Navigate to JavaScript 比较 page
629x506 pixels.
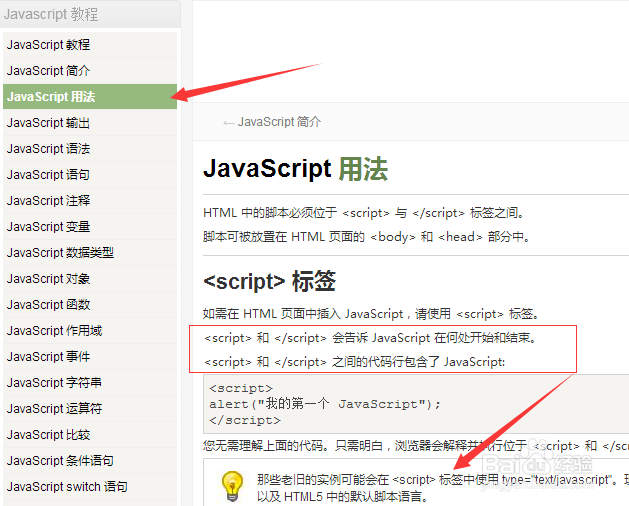click(x=90, y=435)
